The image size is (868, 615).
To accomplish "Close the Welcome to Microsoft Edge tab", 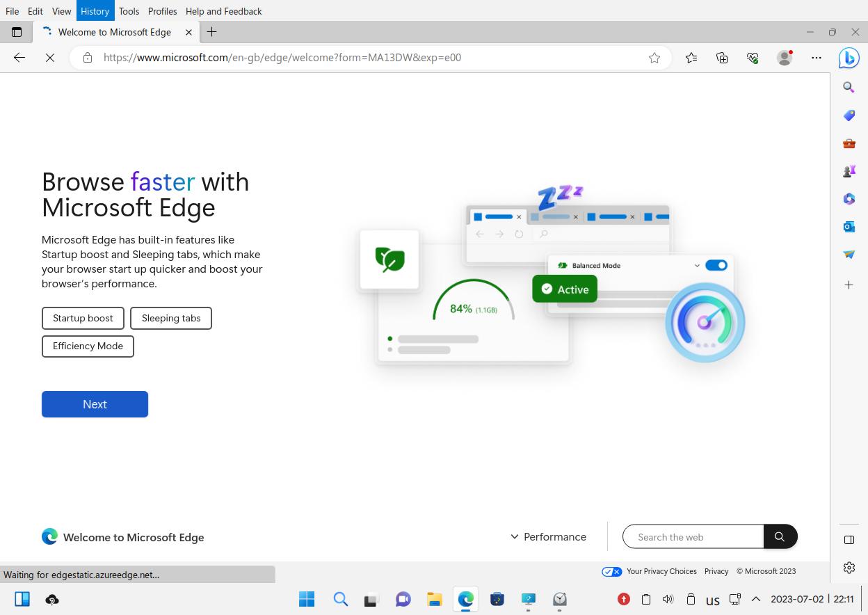I will coord(188,32).
